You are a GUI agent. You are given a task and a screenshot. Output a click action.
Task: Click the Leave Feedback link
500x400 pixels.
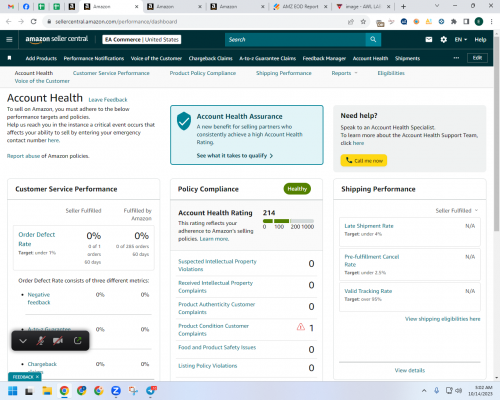coord(108,100)
